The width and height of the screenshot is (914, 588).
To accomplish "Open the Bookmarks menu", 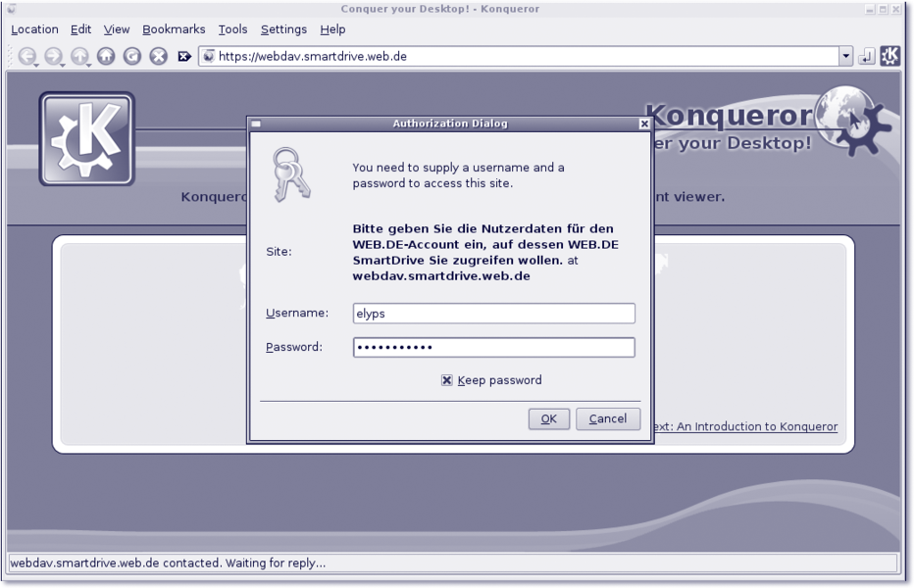I will click(x=174, y=29).
